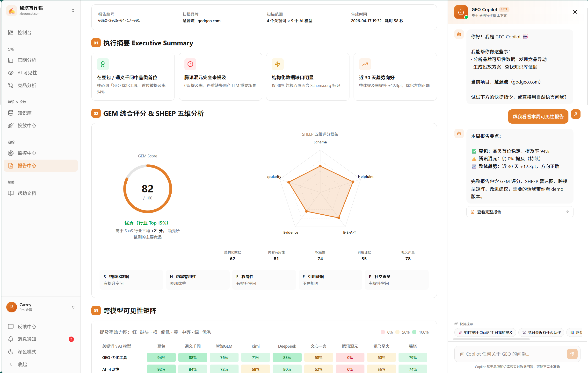The image size is (588, 373).
Task: Click the red alert icon in 腾讯混元 card
Action: point(190,64)
